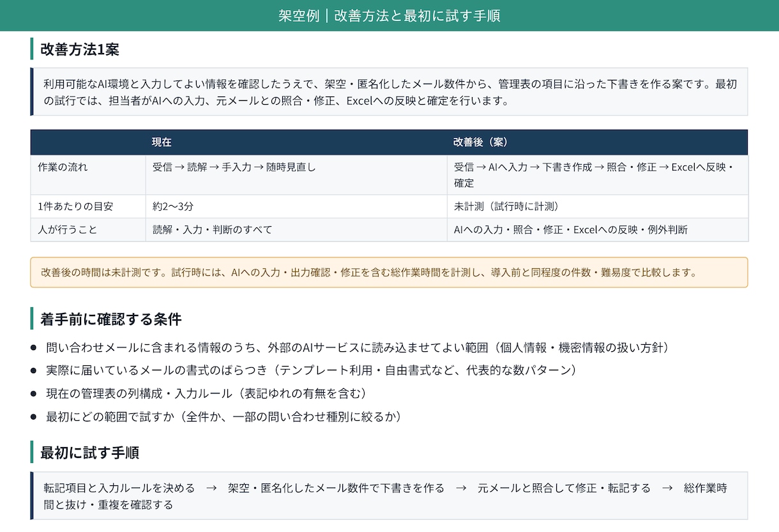Click the row label 人が行うこと
The width and height of the screenshot is (779, 532).
pos(88,229)
